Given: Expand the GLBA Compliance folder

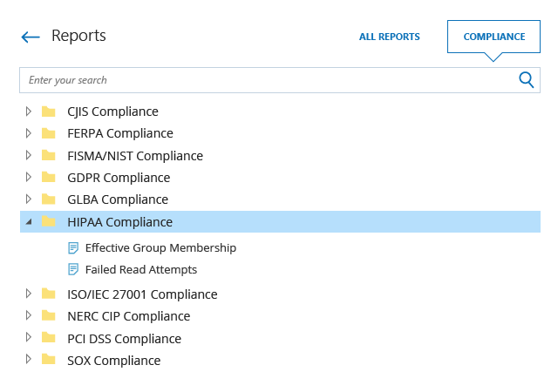Looking at the screenshot, I should [x=29, y=199].
